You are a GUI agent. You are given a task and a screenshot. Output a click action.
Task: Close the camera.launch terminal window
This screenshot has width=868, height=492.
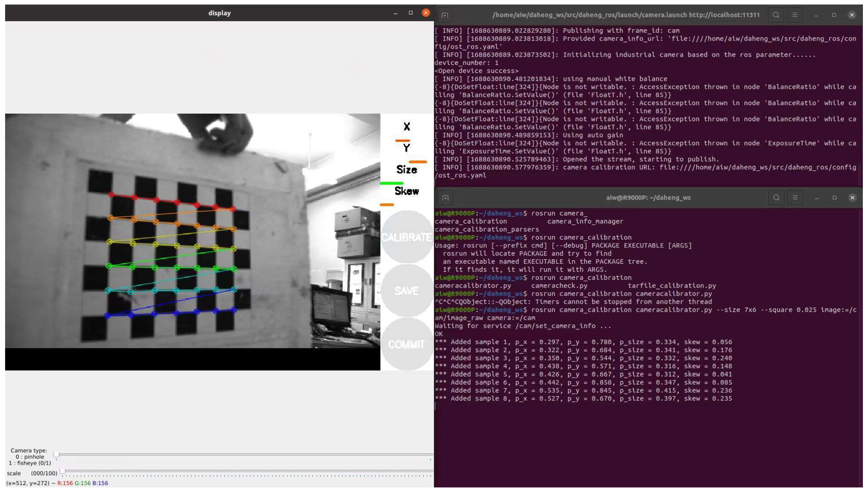(x=852, y=15)
